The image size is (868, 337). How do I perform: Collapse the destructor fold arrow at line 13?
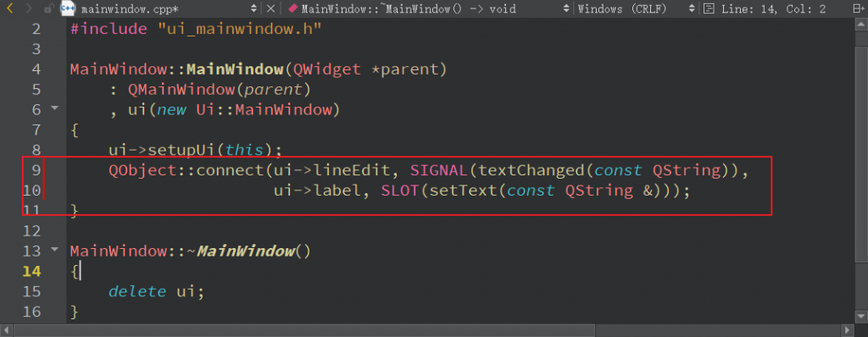click(x=54, y=250)
